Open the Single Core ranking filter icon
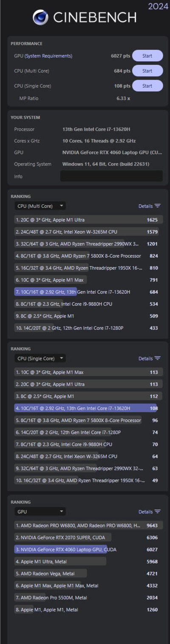The width and height of the screenshot is (170, 644). 158,358
